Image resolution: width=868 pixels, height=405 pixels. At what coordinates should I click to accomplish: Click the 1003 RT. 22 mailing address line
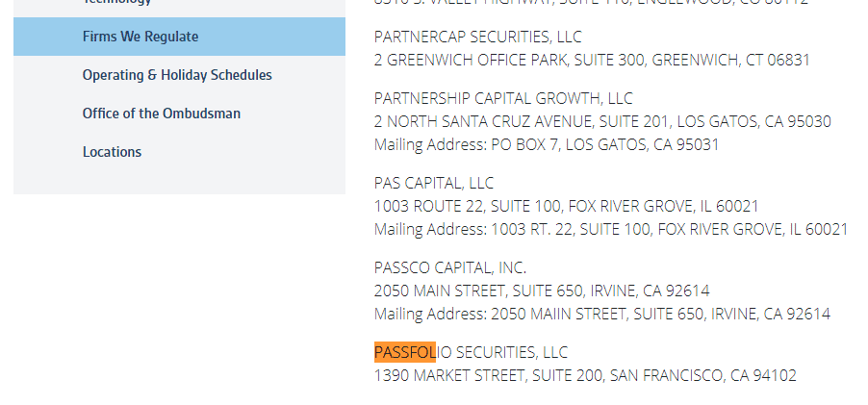(x=611, y=229)
